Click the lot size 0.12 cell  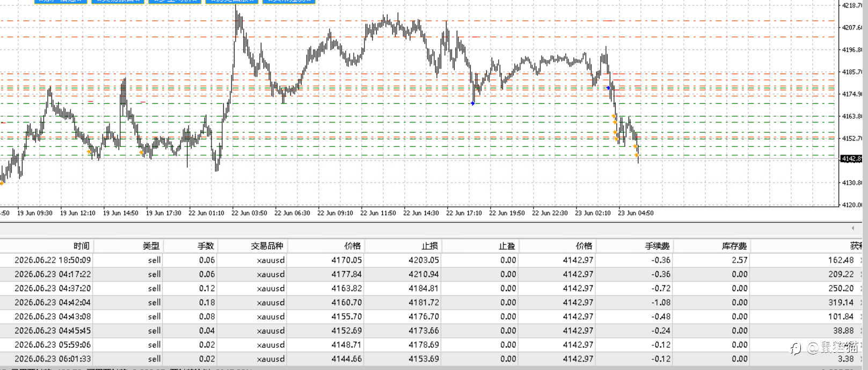pos(207,288)
